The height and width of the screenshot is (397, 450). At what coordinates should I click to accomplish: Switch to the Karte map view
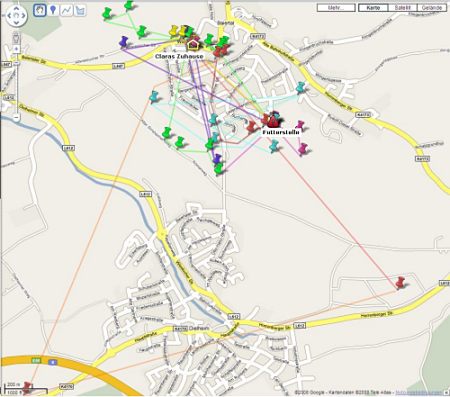click(x=373, y=8)
